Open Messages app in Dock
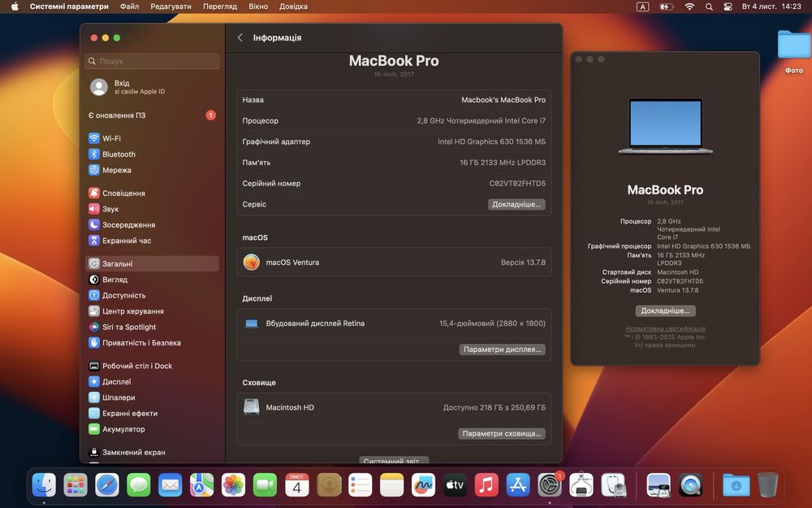 point(139,485)
